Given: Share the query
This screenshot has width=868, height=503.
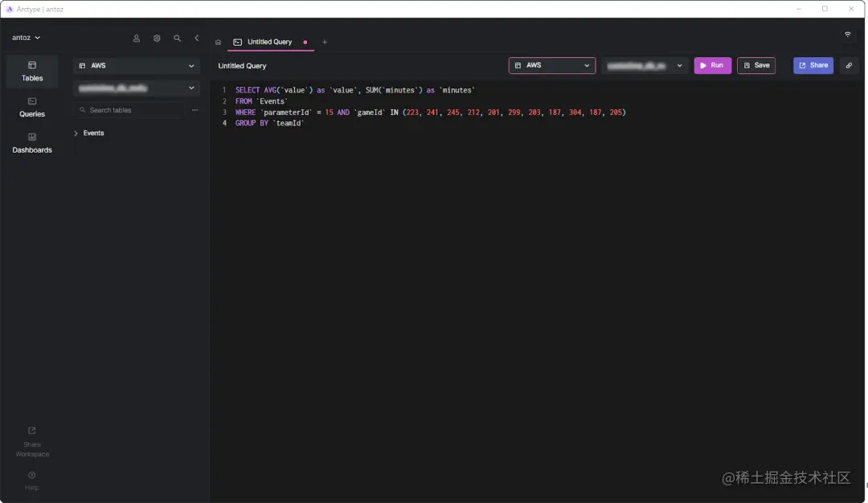Looking at the screenshot, I should (x=813, y=65).
